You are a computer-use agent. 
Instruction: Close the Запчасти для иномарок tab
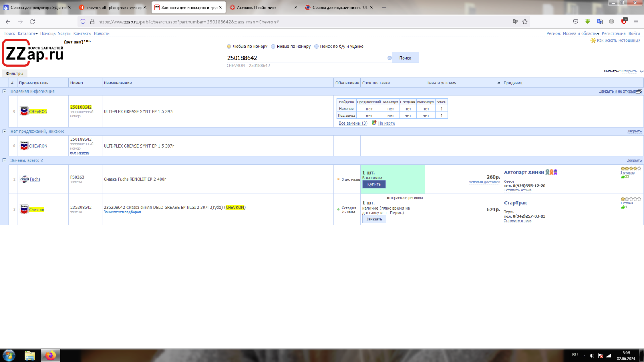click(x=220, y=8)
